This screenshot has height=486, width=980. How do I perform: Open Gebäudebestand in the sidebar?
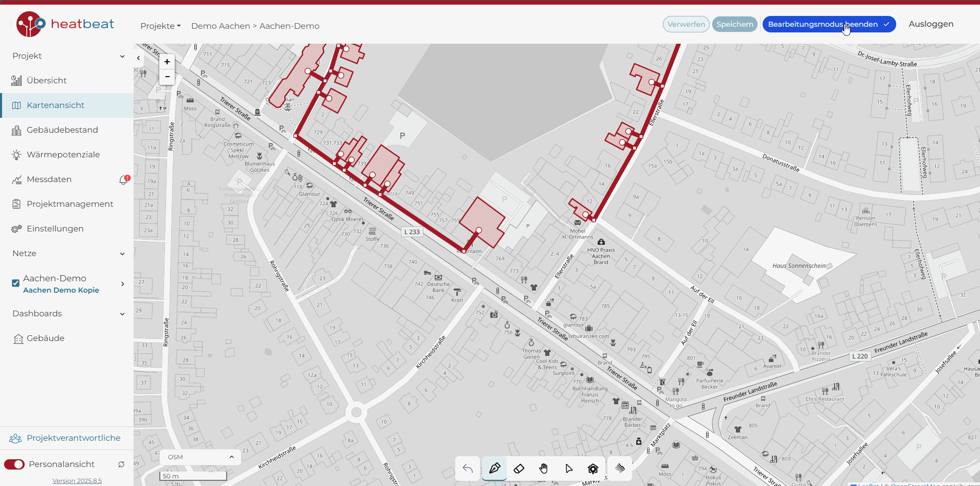(62, 130)
